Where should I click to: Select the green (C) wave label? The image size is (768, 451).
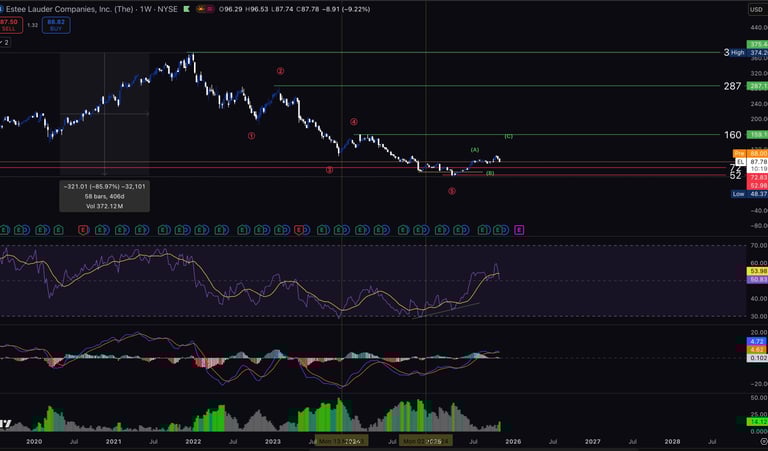tap(508, 136)
